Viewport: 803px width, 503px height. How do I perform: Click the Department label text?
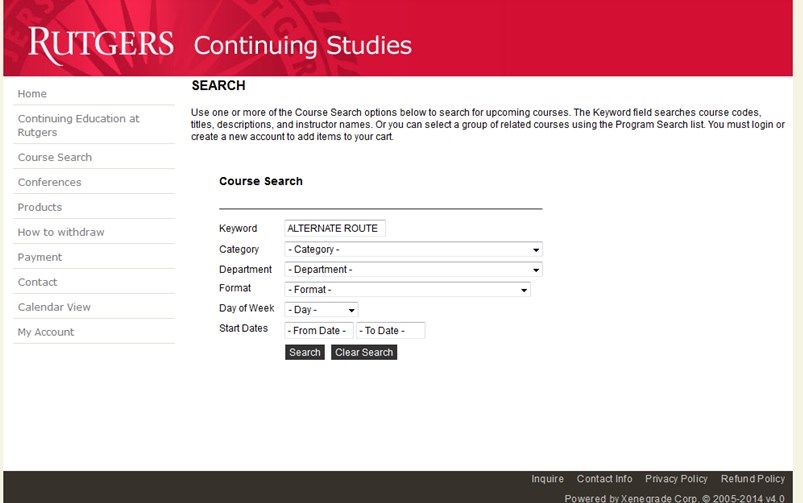(x=245, y=269)
